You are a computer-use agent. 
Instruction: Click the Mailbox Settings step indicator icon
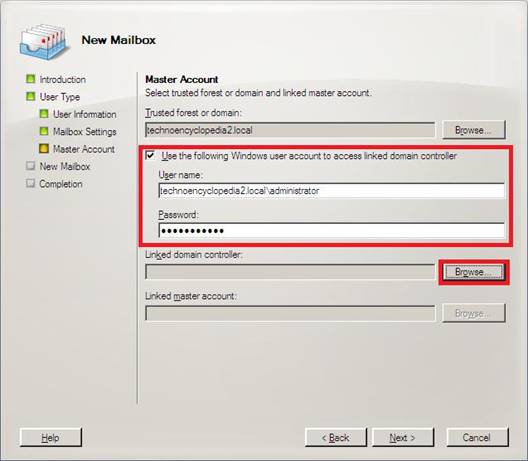click(x=44, y=131)
